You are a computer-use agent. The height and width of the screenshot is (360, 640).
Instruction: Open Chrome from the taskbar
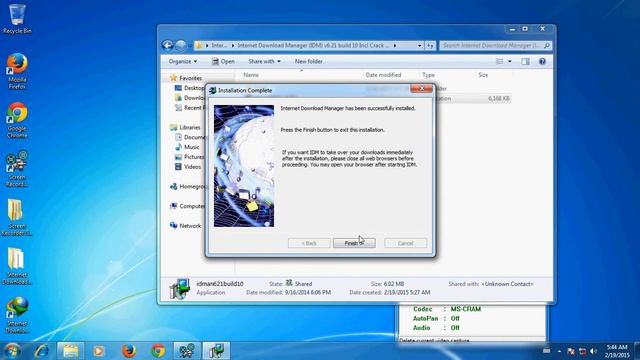coord(158,351)
